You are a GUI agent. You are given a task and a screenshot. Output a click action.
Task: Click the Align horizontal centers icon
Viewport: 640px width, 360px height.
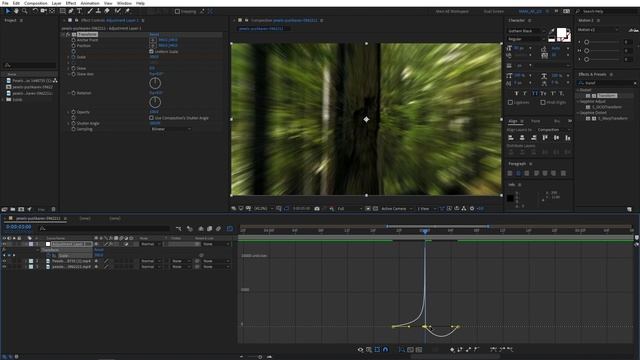coord(522,138)
